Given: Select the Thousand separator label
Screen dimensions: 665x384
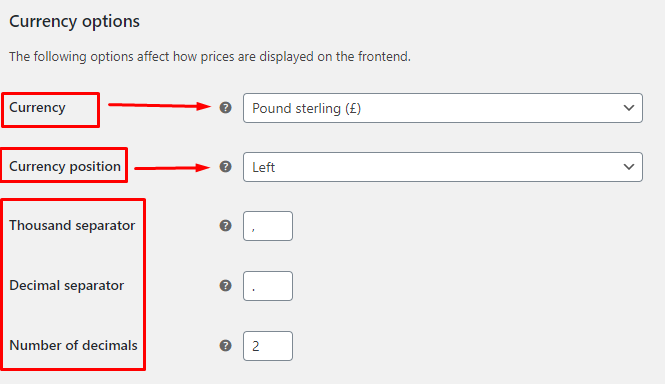Looking at the screenshot, I should pos(72,225).
